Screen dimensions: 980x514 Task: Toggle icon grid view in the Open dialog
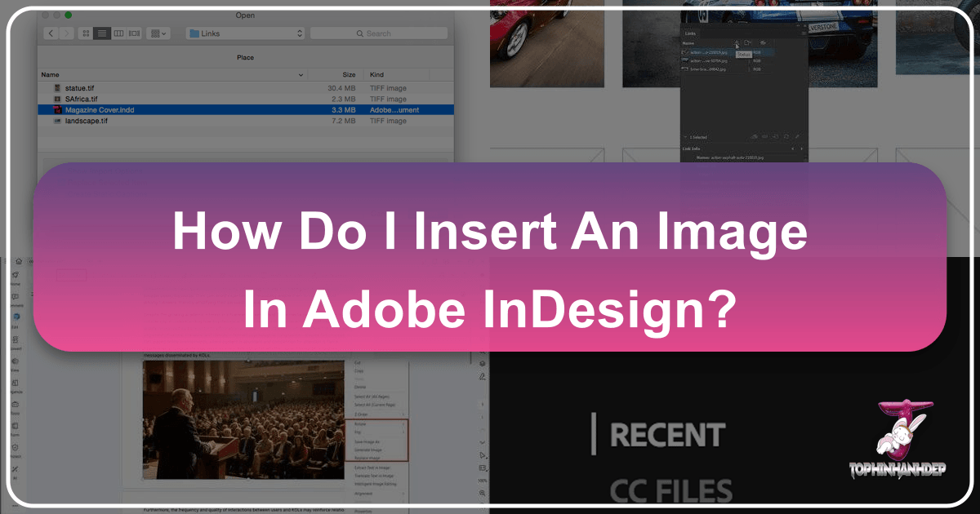point(87,33)
